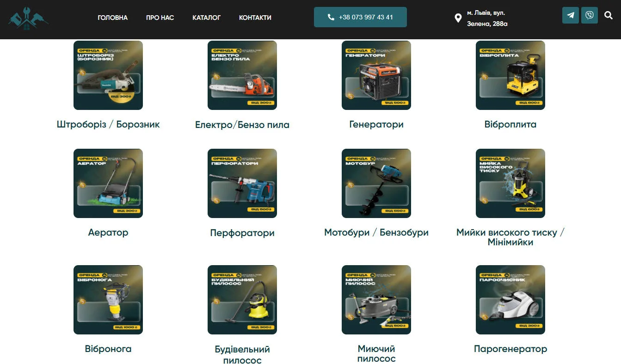The image size is (621, 364).
Task: Open the Парочисник steam cleaner image
Action: [510, 300]
